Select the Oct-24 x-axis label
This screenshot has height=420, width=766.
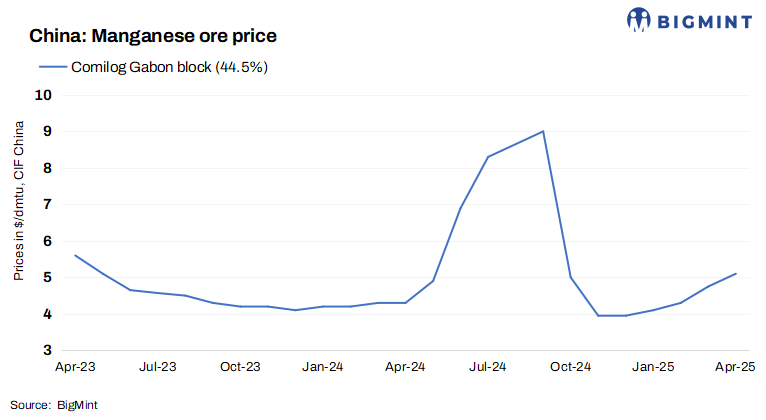tap(570, 368)
